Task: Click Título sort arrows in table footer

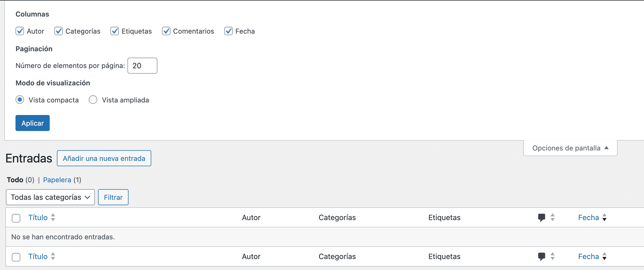Action: coord(53,256)
